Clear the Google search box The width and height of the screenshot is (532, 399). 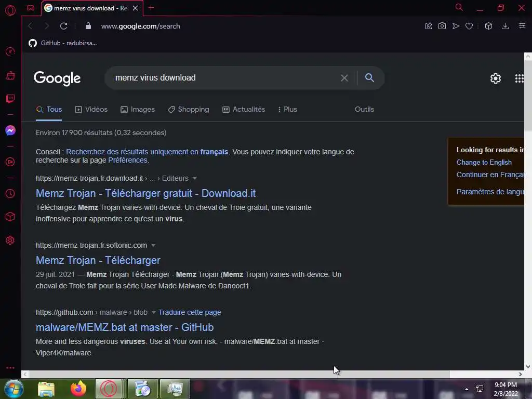[x=344, y=78]
